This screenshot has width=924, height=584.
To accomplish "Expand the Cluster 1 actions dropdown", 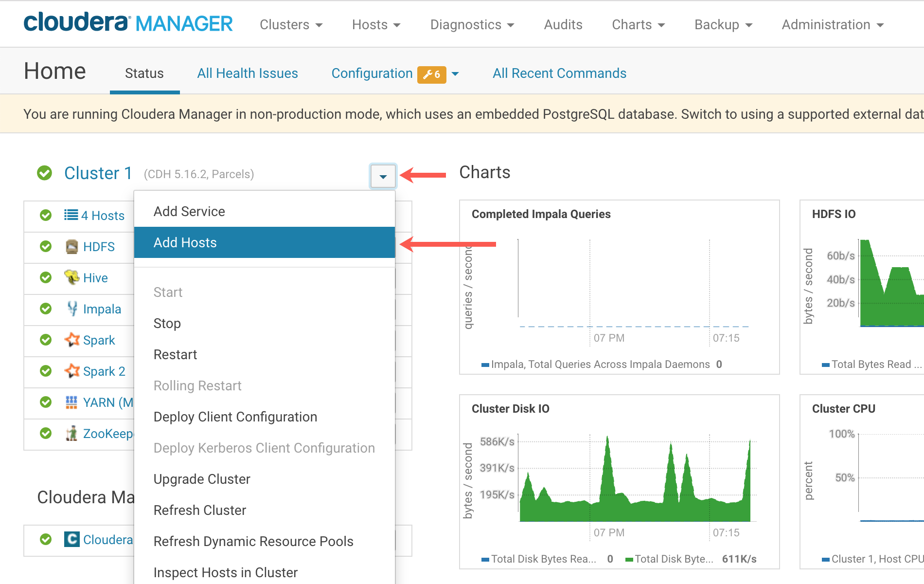I will point(383,177).
